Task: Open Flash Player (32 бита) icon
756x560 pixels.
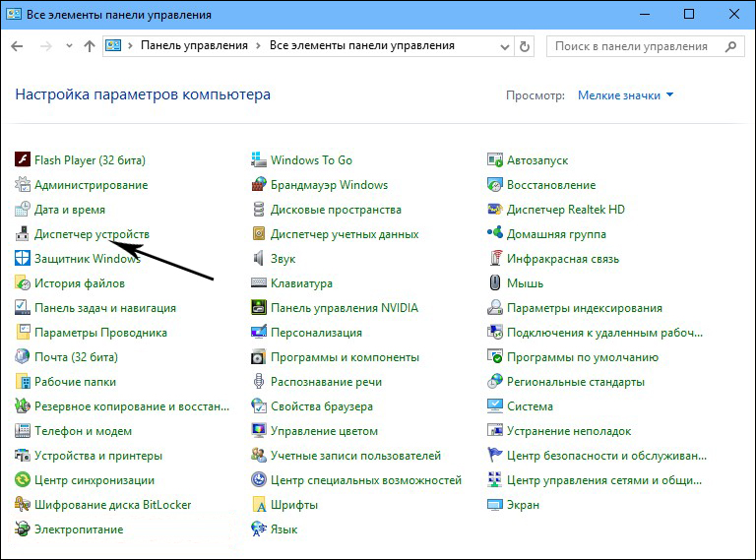Action: pos(23,159)
